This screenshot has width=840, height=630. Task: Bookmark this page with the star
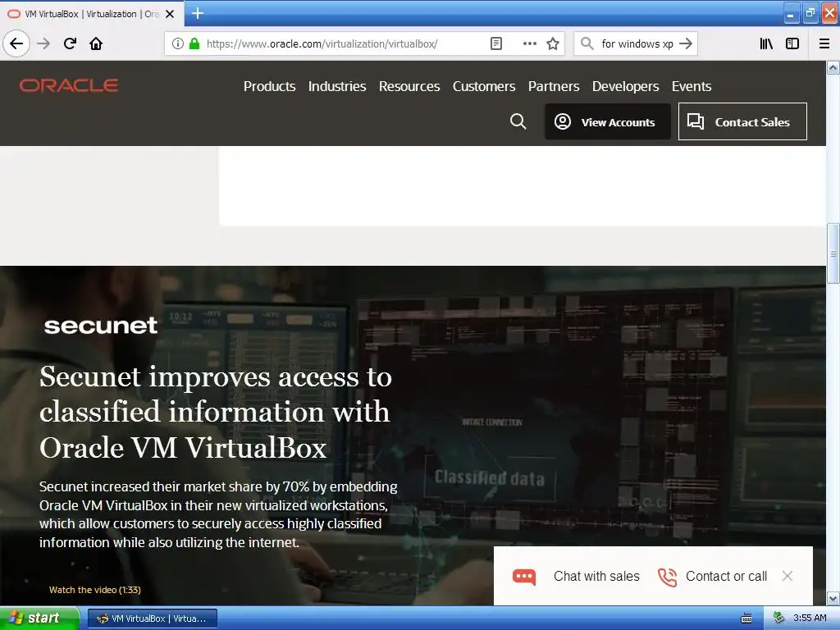[x=553, y=44]
